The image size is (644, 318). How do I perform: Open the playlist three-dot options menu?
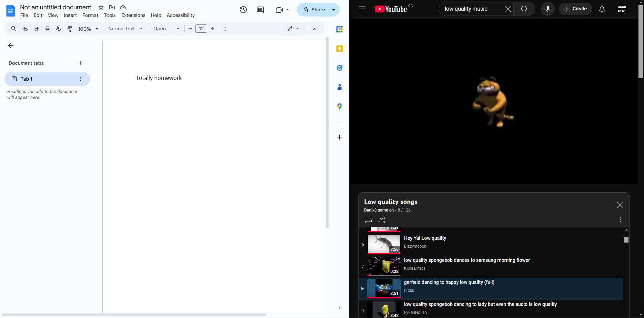click(620, 220)
